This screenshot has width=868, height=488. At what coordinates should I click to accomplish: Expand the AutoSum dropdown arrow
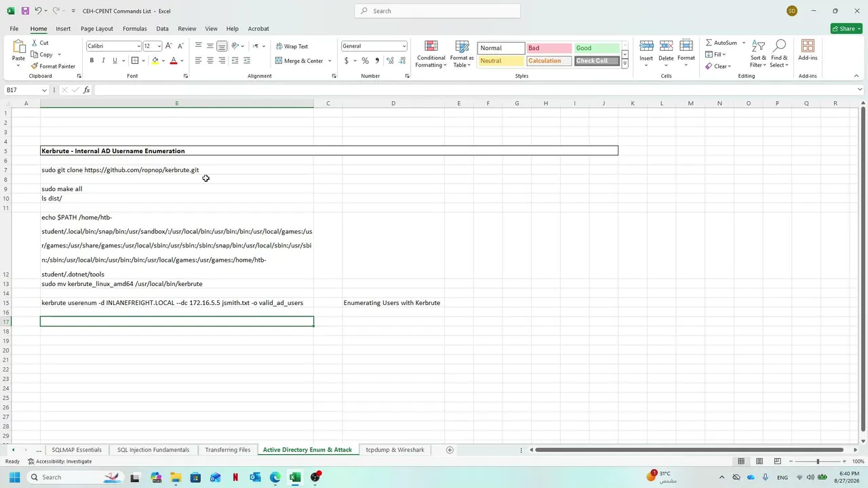click(743, 43)
